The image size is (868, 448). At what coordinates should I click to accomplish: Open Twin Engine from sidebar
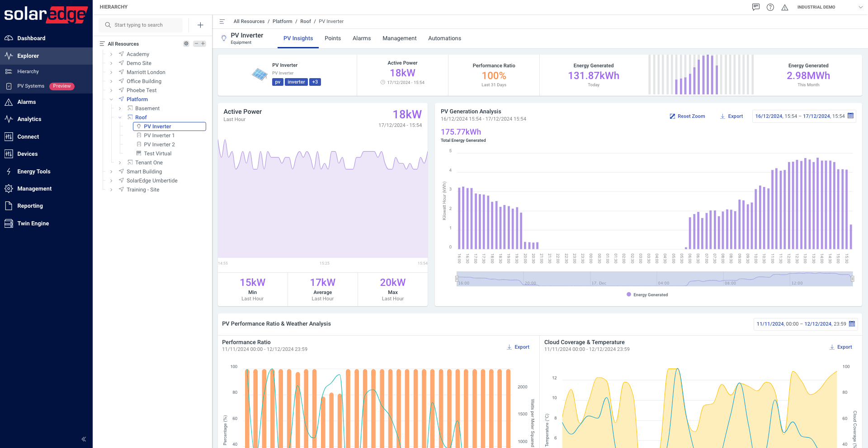pyautogui.click(x=46, y=224)
